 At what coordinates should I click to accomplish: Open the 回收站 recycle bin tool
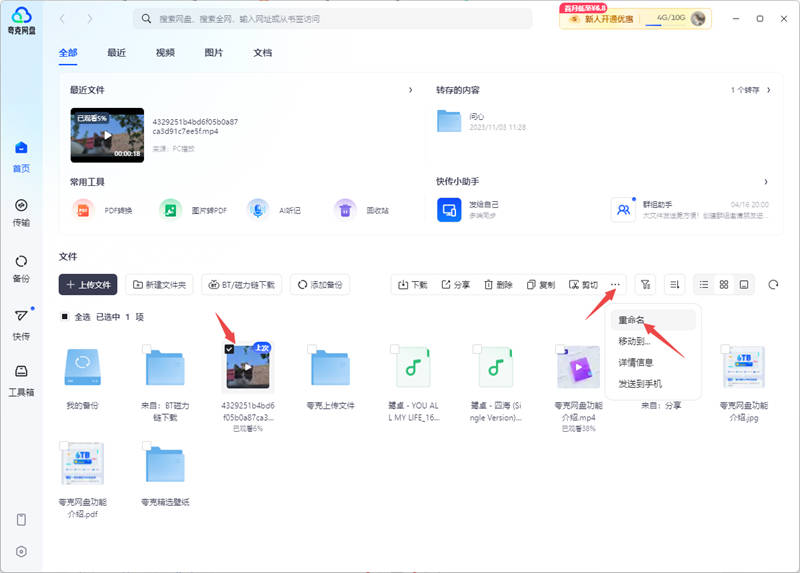[x=345, y=210]
